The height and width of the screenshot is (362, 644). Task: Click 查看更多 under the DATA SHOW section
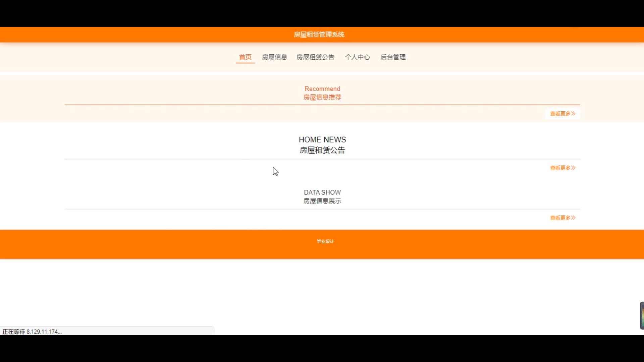[x=560, y=218]
